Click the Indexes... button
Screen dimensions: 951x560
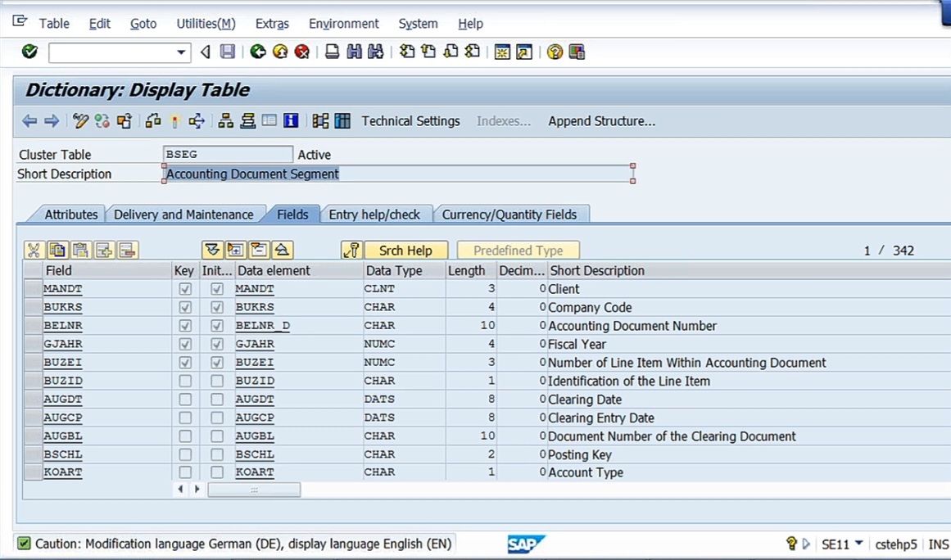click(504, 121)
